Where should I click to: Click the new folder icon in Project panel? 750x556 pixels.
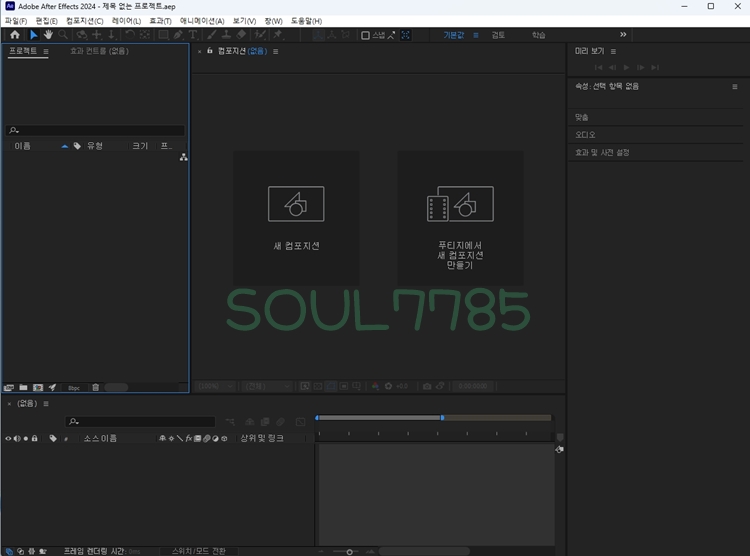click(x=23, y=387)
